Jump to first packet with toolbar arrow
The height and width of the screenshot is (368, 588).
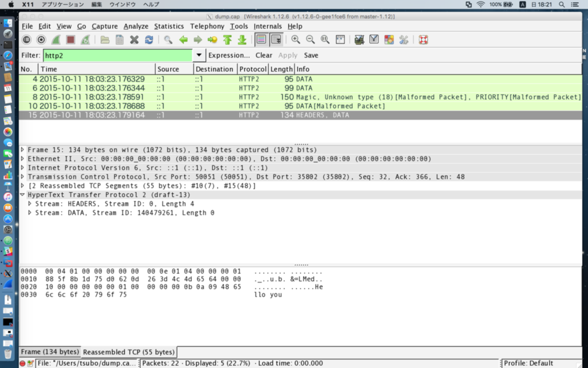(228, 40)
